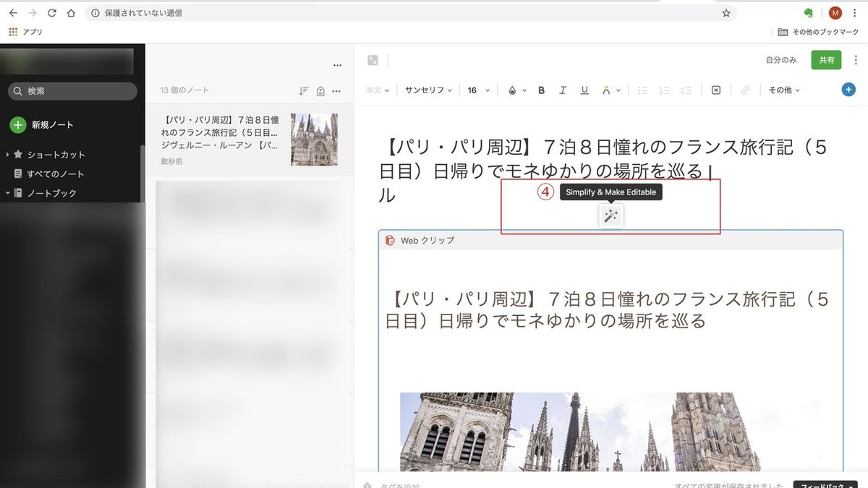
Task: Select the Paris travel note thumbnail
Action: (x=314, y=140)
